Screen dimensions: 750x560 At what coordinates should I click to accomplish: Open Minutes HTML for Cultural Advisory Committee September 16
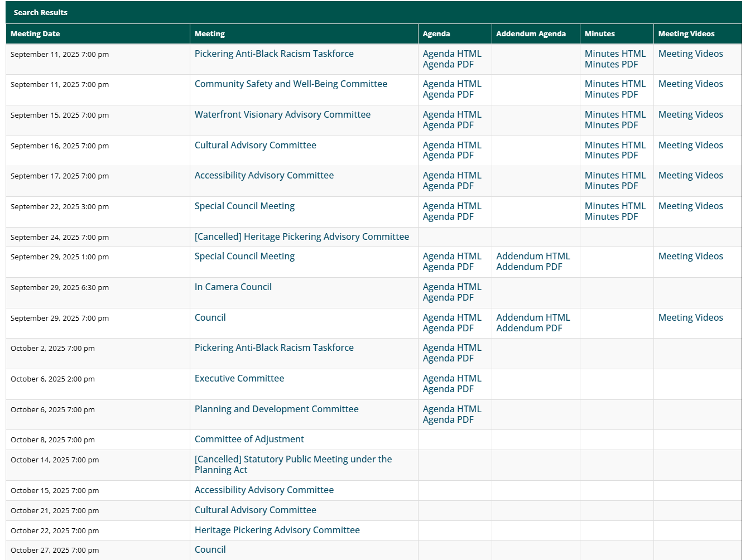coord(614,146)
